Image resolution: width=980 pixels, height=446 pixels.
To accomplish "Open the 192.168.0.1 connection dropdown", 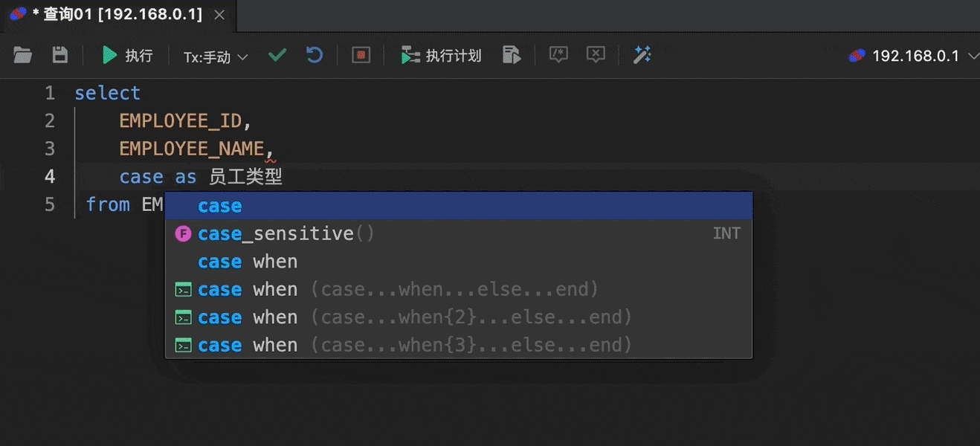I will (914, 56).
